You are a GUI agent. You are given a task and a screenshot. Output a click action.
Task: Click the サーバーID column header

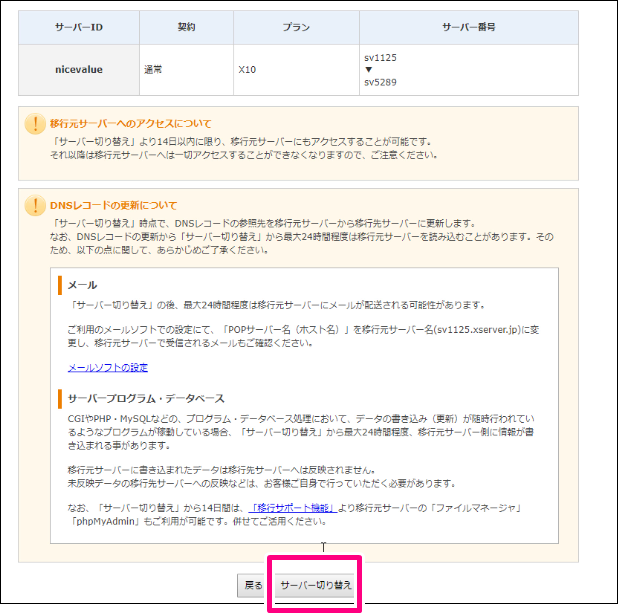(x=79, y=27)
